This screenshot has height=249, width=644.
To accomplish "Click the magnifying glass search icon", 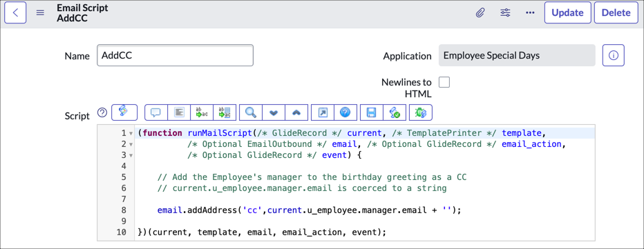I will pos(250,112).
